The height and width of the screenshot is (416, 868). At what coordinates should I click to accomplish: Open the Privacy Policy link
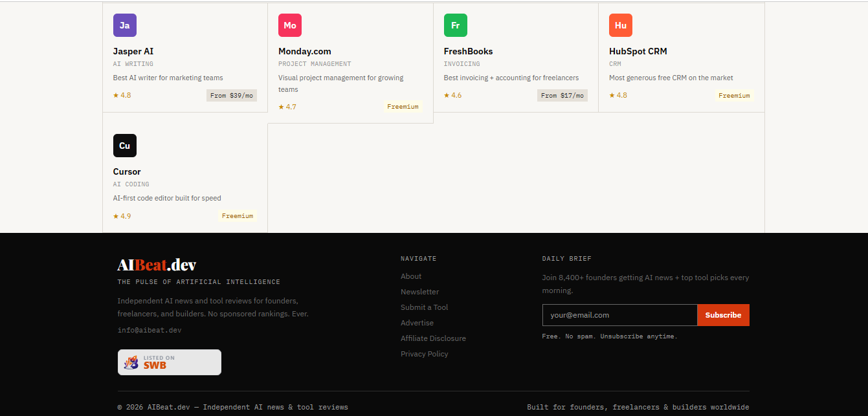coord(425,354)
